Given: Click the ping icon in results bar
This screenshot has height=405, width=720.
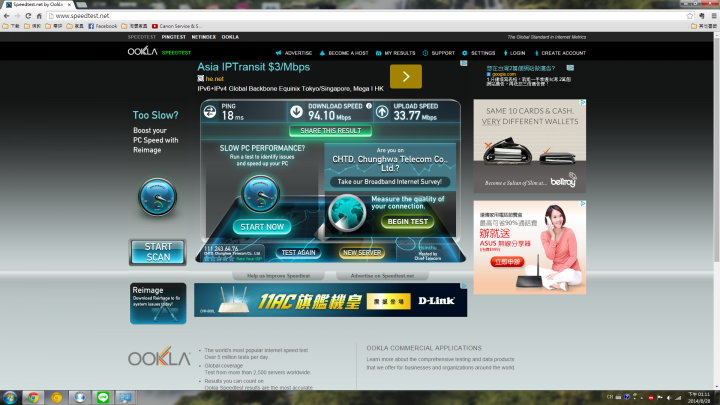Looking at the screenshot, I should click(x=210, y=112).
